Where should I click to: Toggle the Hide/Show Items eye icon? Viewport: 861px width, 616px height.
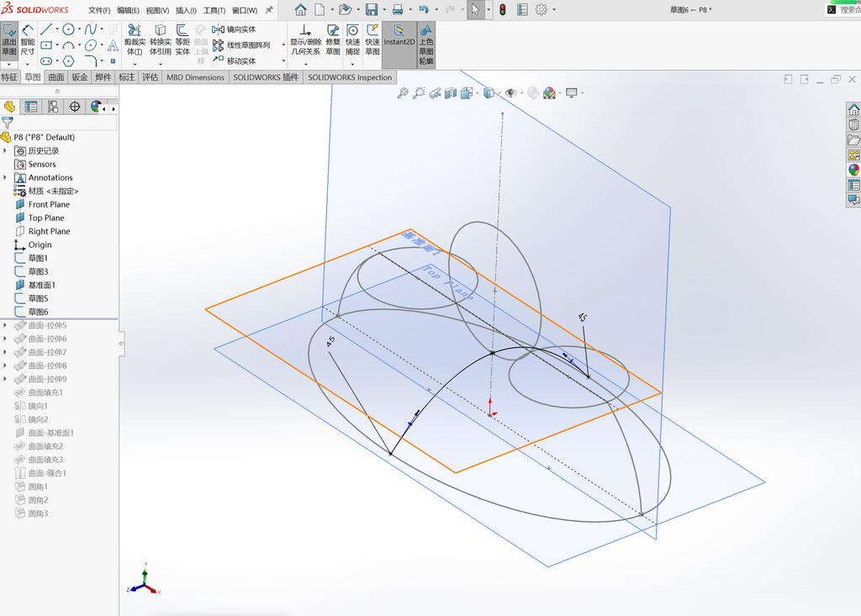coord(510,92)
